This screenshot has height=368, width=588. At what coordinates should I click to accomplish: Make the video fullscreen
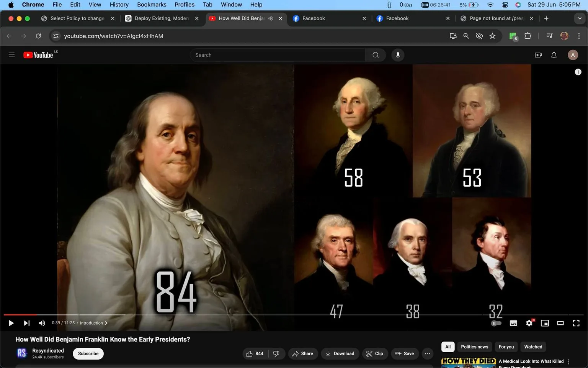576,323
